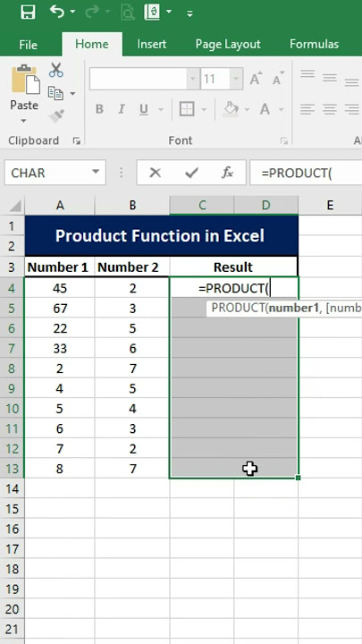Click the Number 1 header cell
The image size is (362, 644).
pyautogui.click(x=58, y=267)
